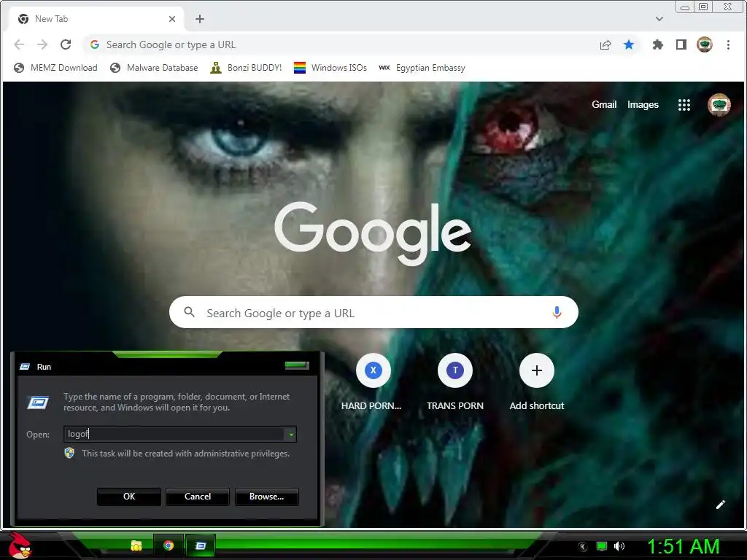Show hidden tray icons arrow
This screenshot has height=560, width=747.
click(x=582, y=547)
